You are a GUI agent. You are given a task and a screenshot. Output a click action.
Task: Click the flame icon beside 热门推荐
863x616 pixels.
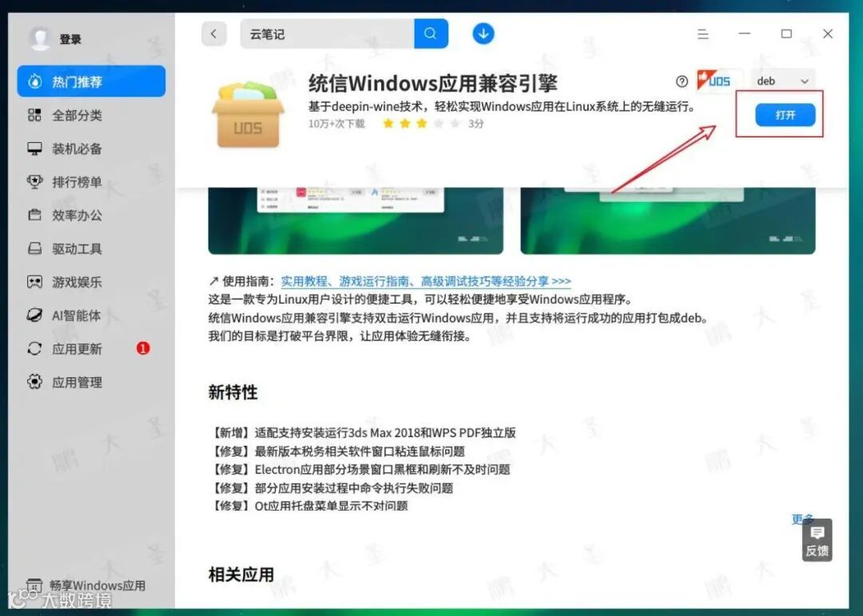(34, 81)
